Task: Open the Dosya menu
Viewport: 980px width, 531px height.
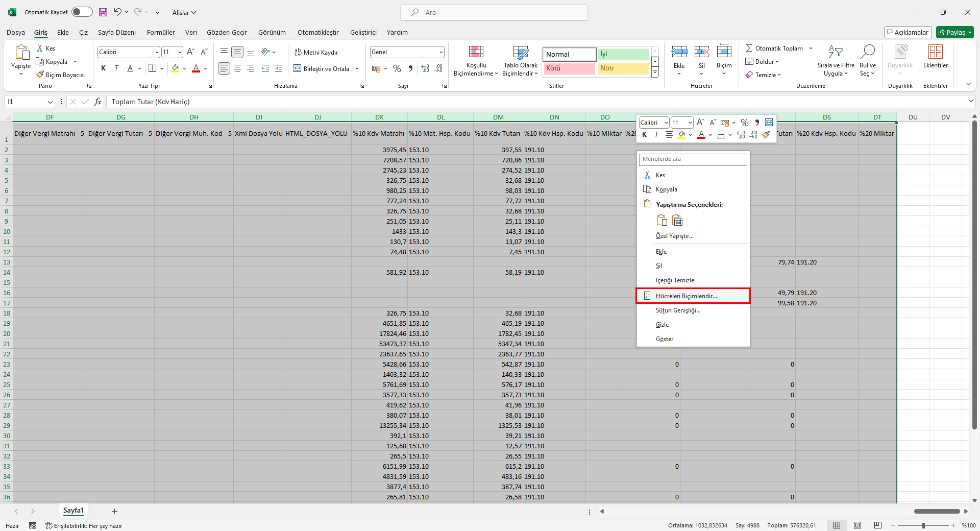Action: (16, 32)
